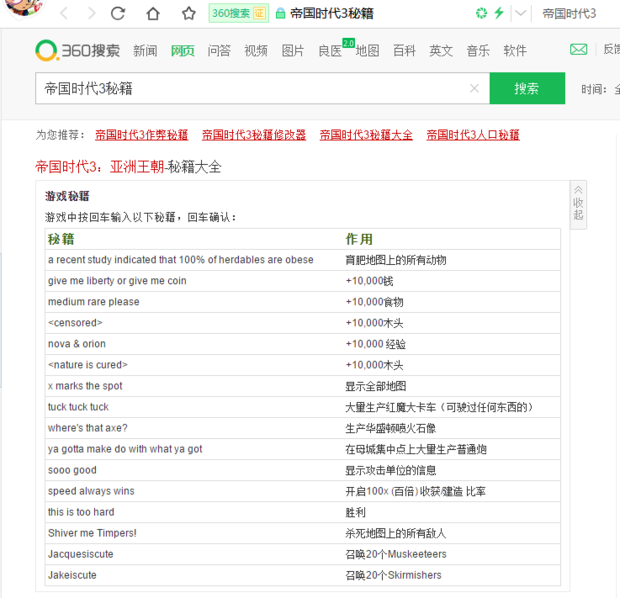
Task: Switch to 音乐 search tab
Action: pos(478,51)
